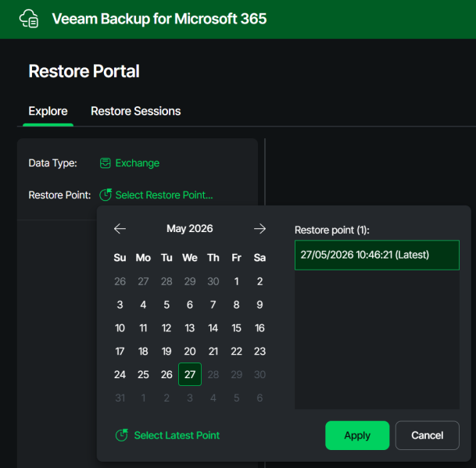Click the May 2026 month label

click(x=190, y=229)
